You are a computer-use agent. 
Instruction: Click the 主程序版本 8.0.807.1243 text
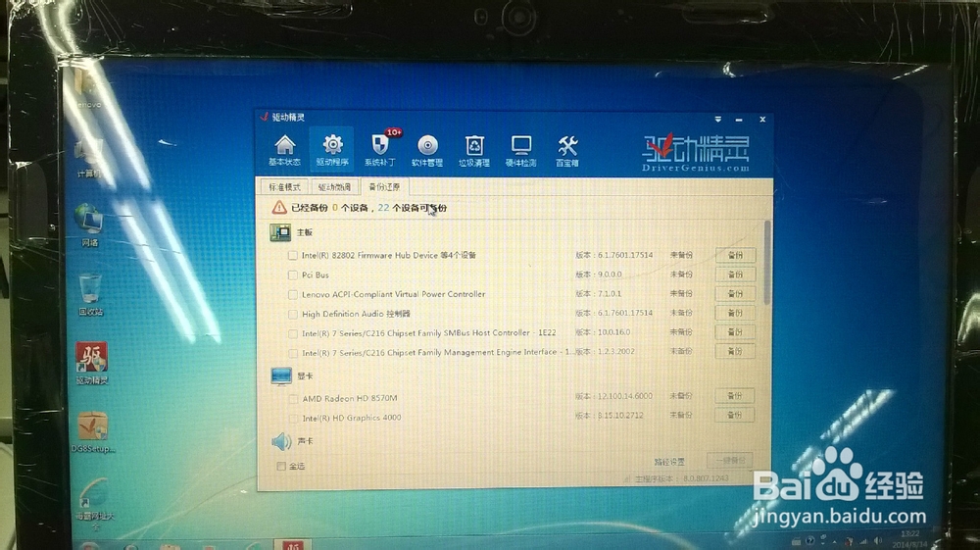(x=681, y=478)
